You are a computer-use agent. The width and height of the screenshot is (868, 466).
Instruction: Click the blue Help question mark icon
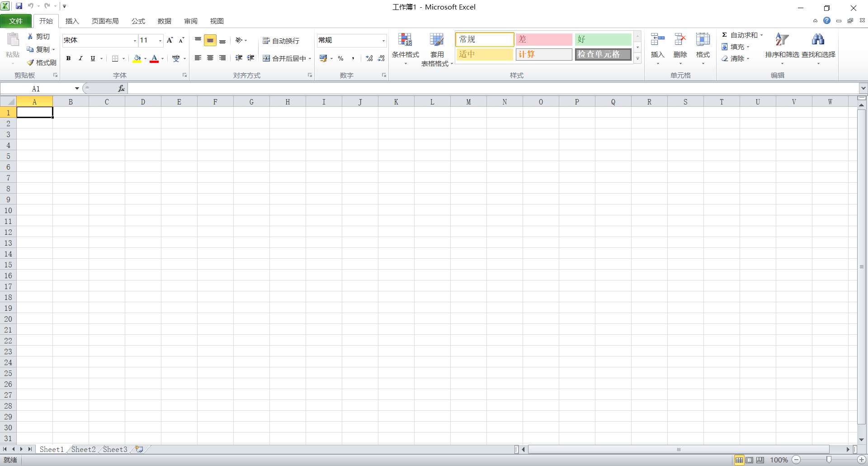[827, 21]
